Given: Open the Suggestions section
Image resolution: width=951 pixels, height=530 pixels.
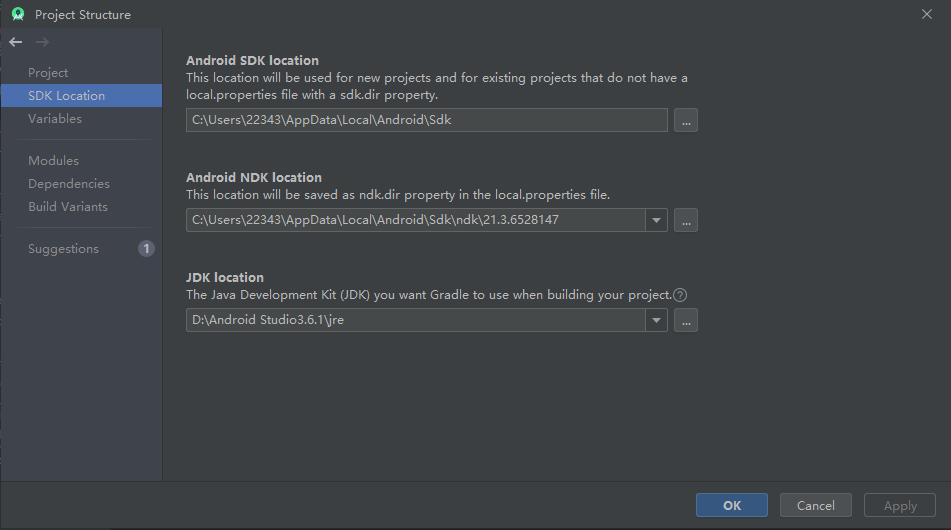Looking at the screenshot, I should click(x=81, y=249).
